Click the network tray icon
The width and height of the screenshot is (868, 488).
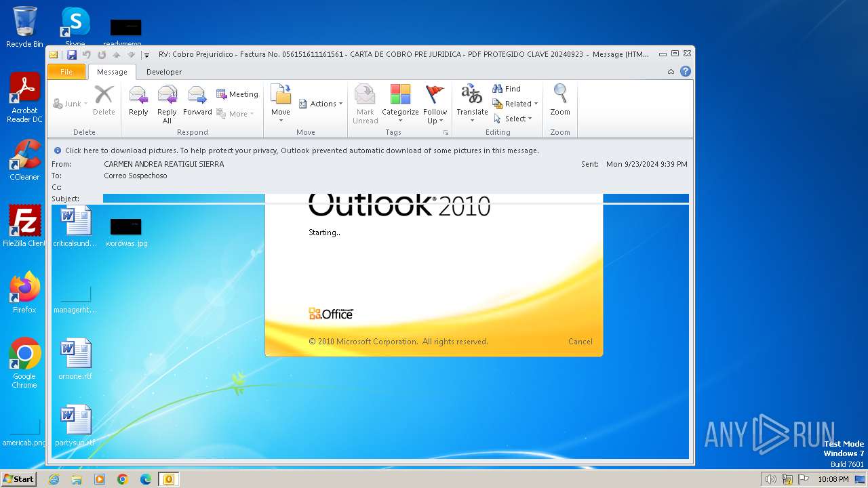click(x=787, y=479)
